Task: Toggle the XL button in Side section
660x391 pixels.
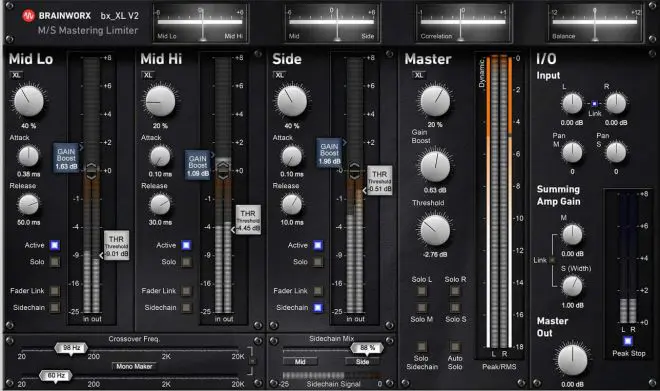Action: [x=280, y=75]
